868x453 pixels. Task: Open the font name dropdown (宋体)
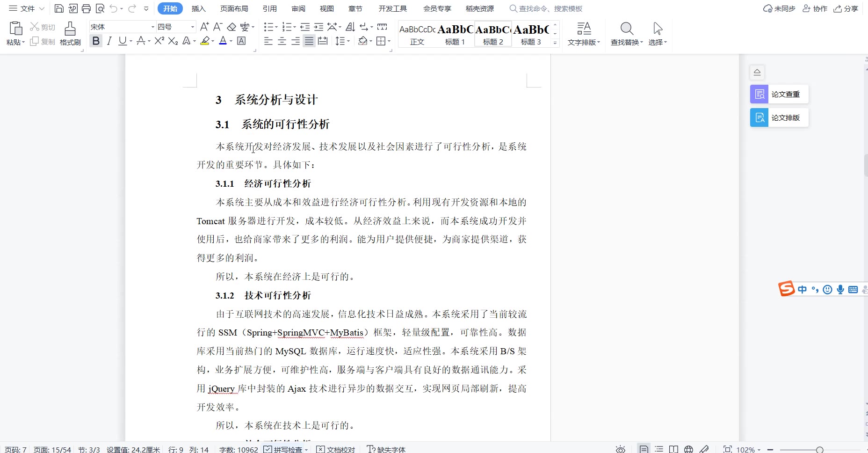(152, 27)
